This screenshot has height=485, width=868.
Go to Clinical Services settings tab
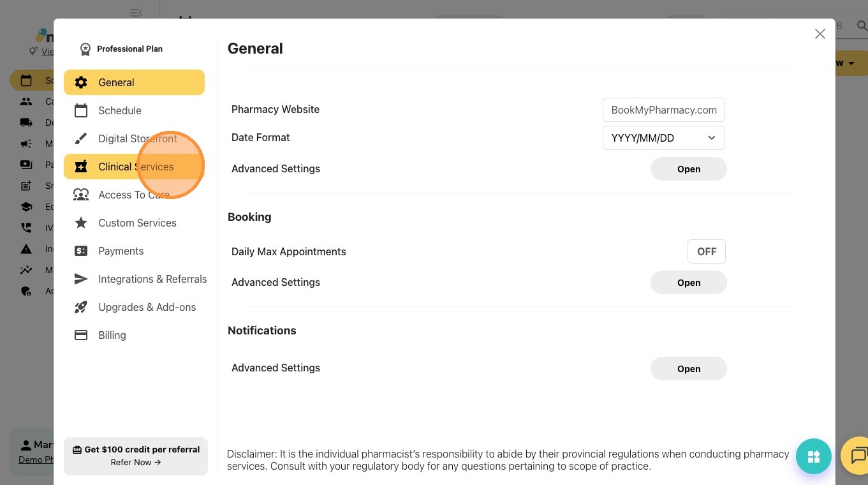coord(134,167)
